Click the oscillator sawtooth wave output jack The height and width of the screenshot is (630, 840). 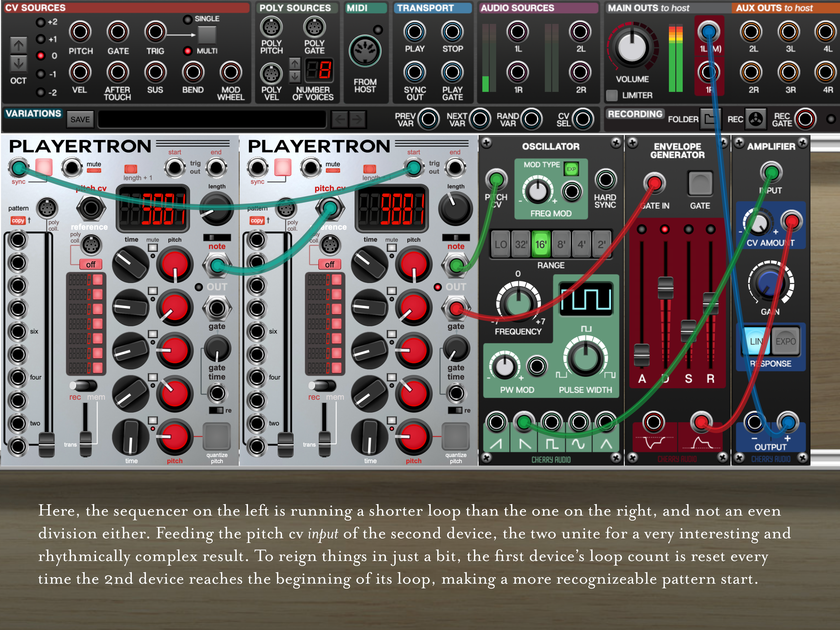tap(496, 422)
